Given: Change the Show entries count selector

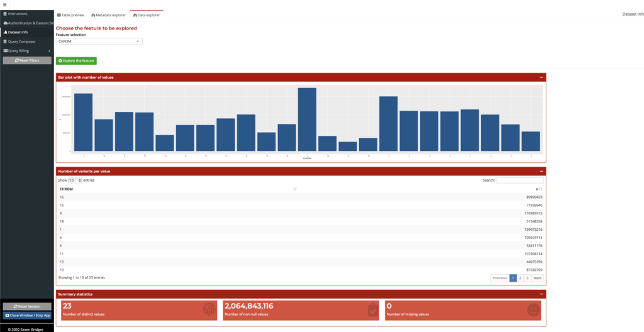Looking at the screenshot, I should pyautogui.click(x=75, y=180).
